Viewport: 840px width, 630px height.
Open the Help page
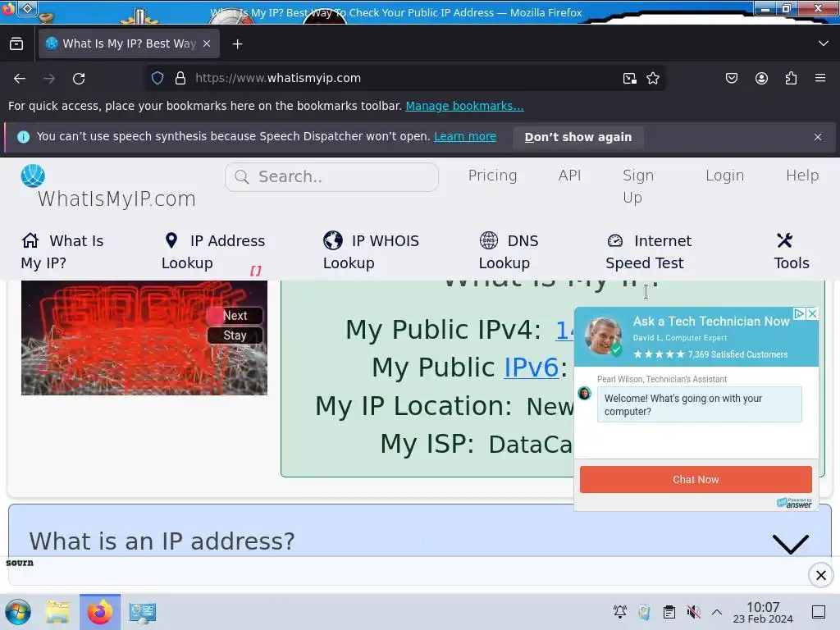(x=802, y=176)
